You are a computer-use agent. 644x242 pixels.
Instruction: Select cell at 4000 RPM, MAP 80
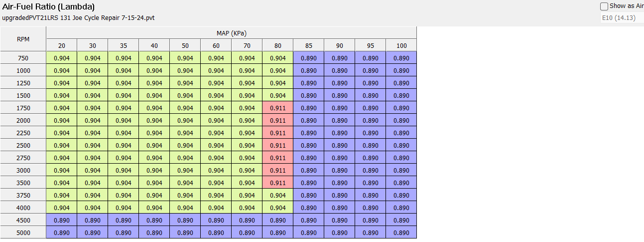click(x=278, y=208)
